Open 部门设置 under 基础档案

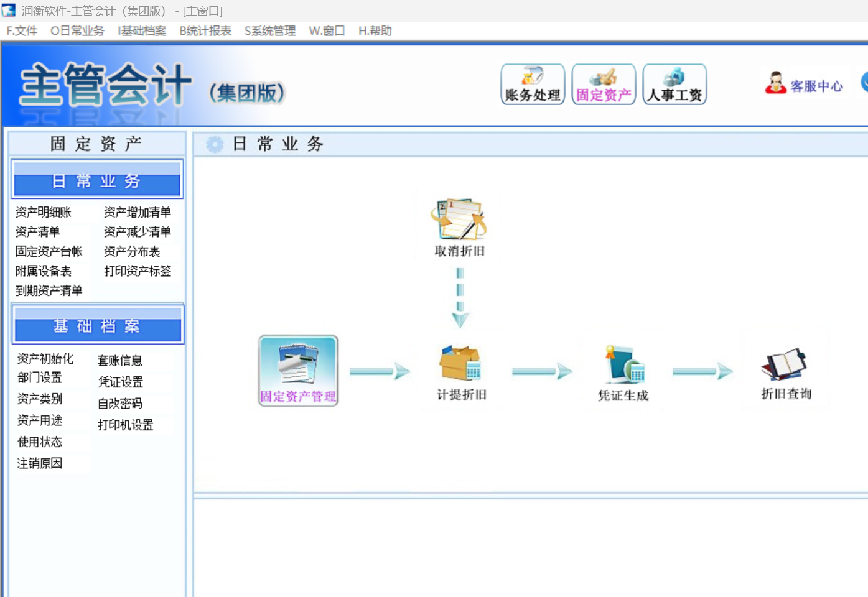click(x=40, y=378)
